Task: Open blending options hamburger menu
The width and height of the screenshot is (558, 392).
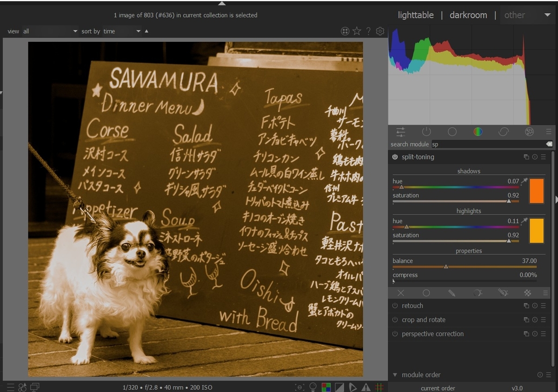Action: pyautogui.click(x=545, y=293)
